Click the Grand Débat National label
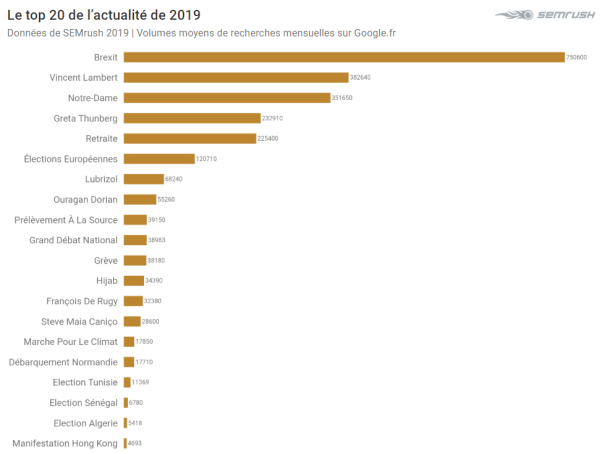 pos(74,240)
